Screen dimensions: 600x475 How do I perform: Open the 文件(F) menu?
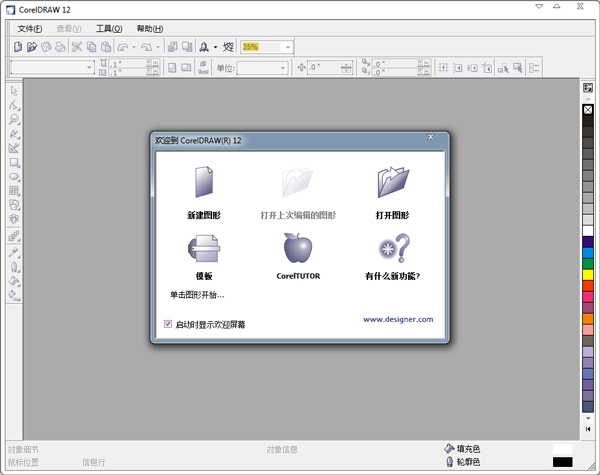point(30,29)
